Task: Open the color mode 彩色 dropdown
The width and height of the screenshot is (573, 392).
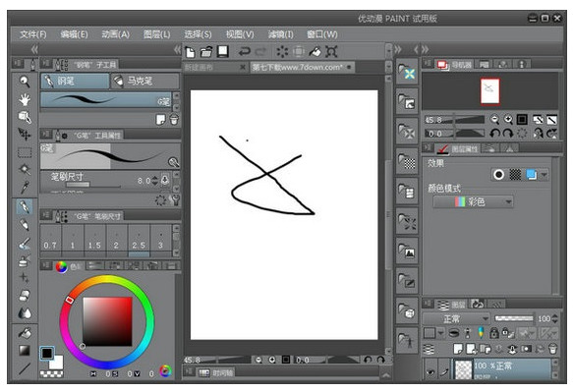Action: point(473,201)
